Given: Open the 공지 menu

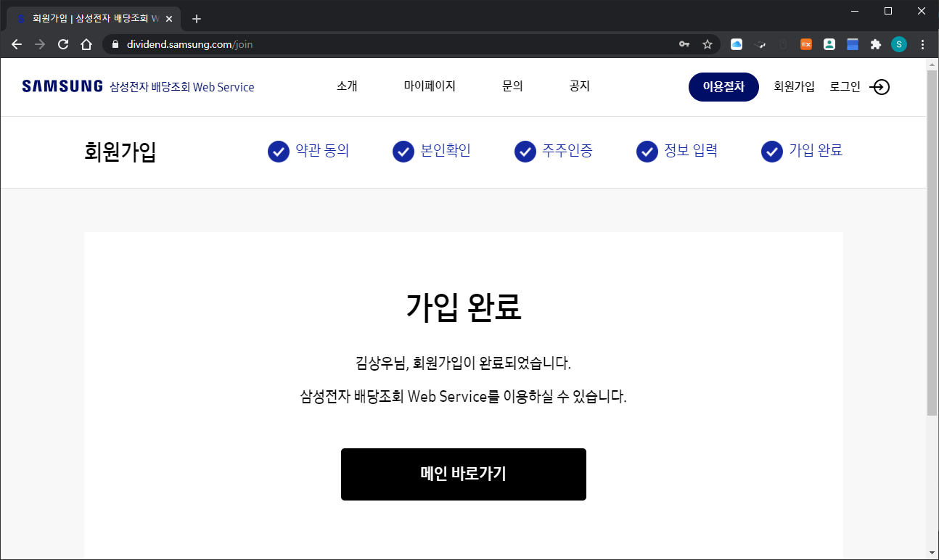Looking at the screenshot, I should coord(580,86).
